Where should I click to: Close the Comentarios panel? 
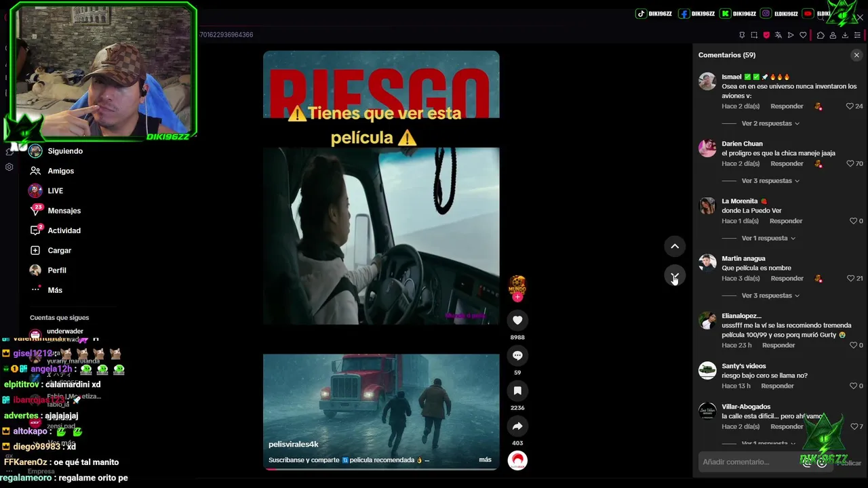click(x=856, y=55)
